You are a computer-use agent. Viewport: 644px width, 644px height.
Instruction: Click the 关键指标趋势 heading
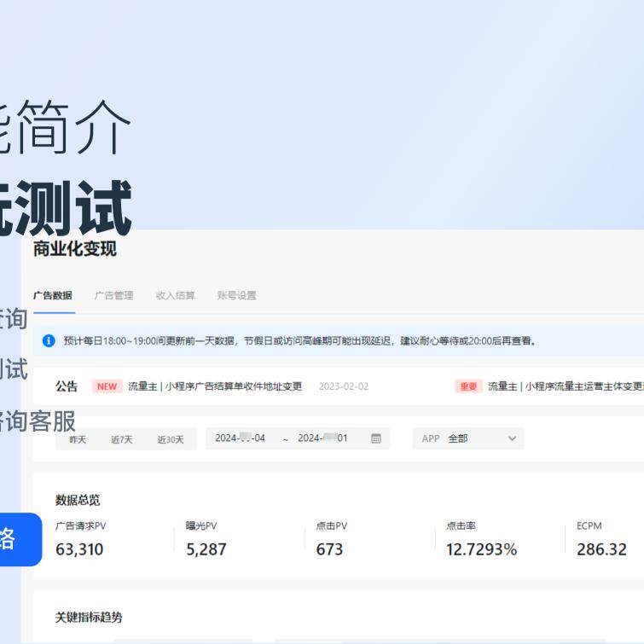(x=89, y=617)
